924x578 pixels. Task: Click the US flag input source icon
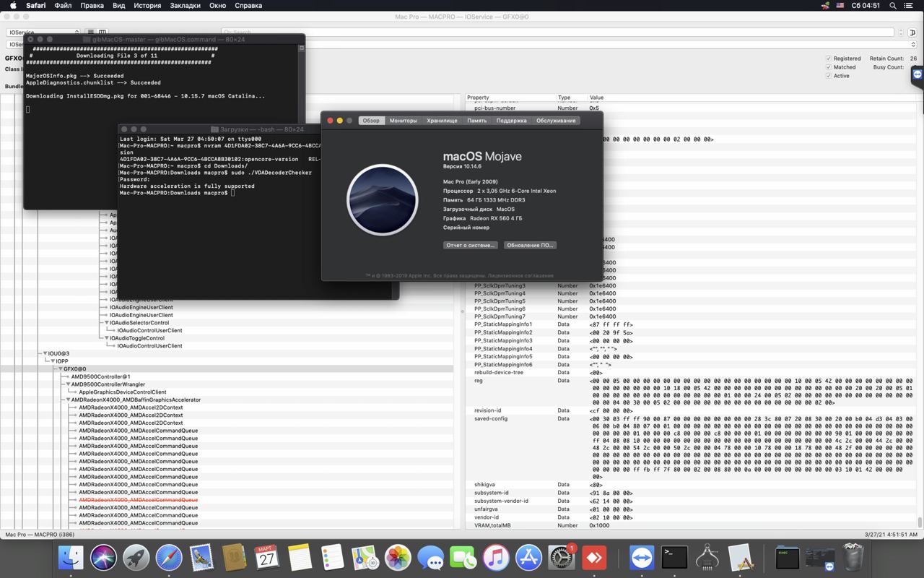pyautogui.click(x=840, y=6)
